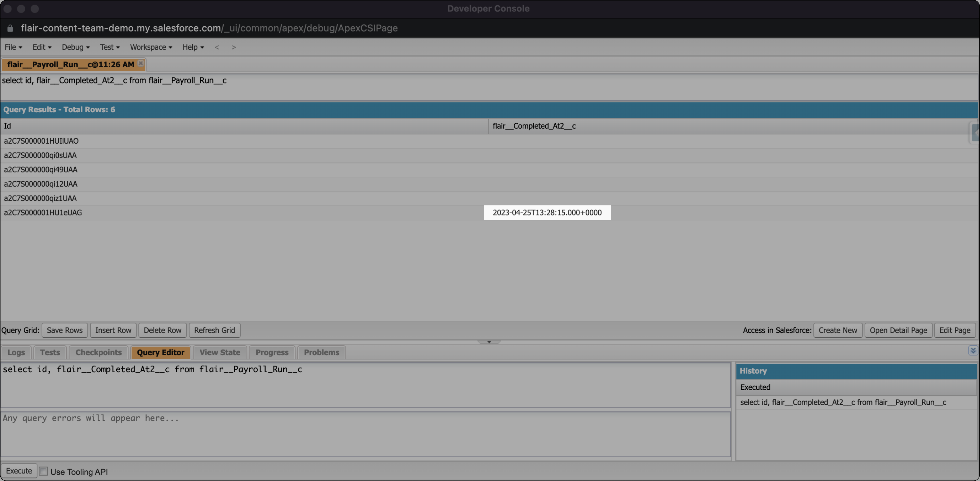Click the padlock icon in the address bar
980x481 pixels.
(x=10, y=28)
